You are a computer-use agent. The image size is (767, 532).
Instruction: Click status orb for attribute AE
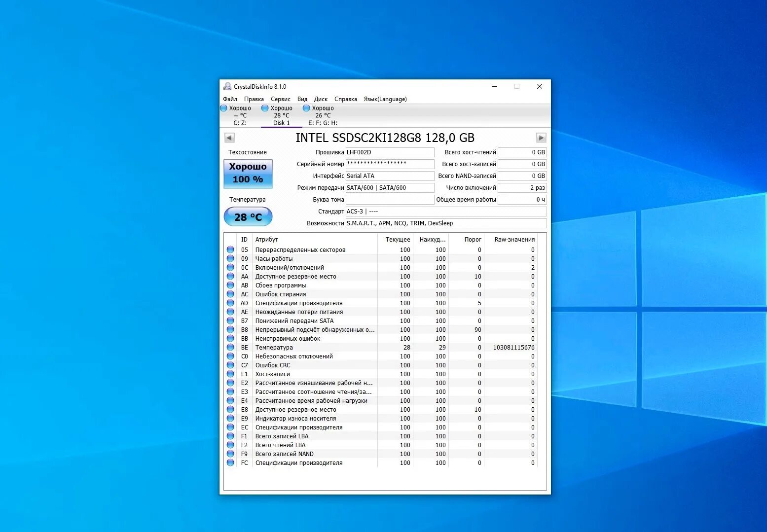click(230, 312)
